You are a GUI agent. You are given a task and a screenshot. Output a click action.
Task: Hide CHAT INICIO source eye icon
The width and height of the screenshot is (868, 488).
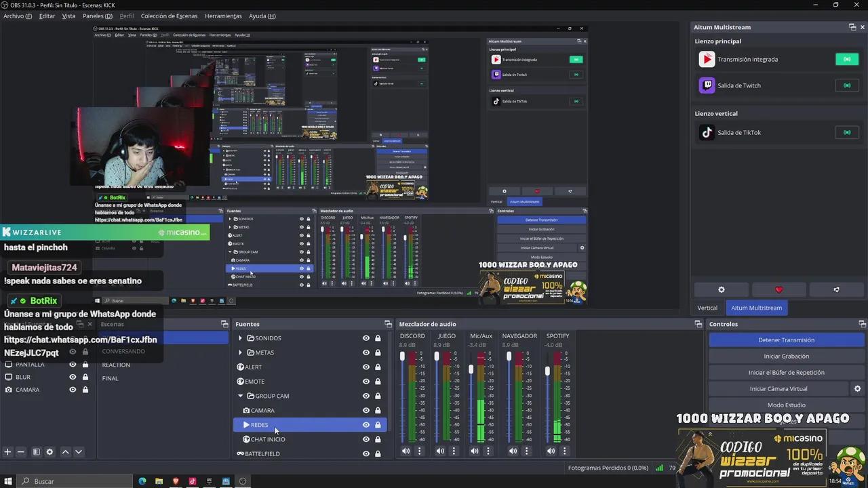click(x=366, y=439)
